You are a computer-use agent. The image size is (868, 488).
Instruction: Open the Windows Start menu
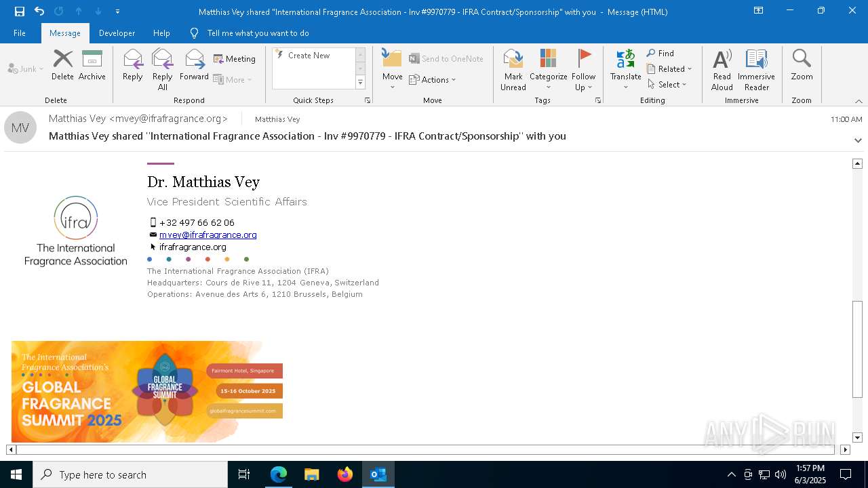point(16,474)
